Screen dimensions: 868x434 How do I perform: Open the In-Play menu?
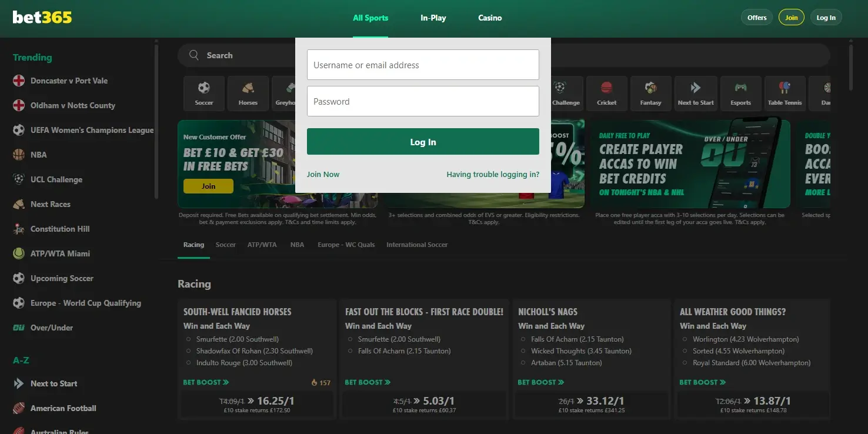[433, 18]
